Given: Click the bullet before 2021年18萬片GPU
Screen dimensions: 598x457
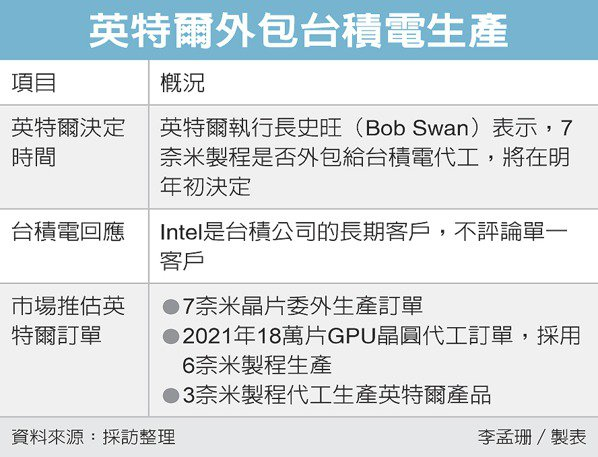Looking at the screenshot, I should [x=170, y=336].
